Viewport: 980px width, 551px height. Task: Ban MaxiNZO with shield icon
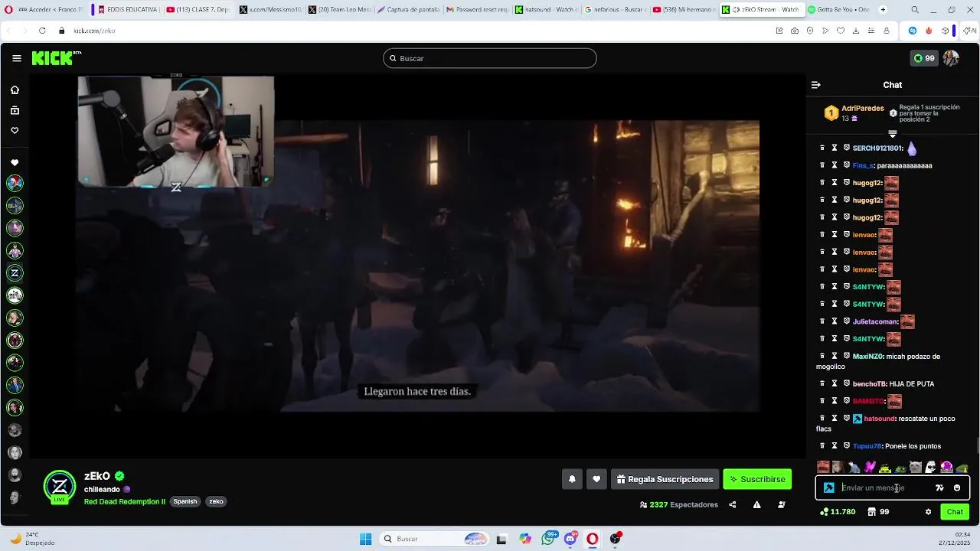point(847,356)
